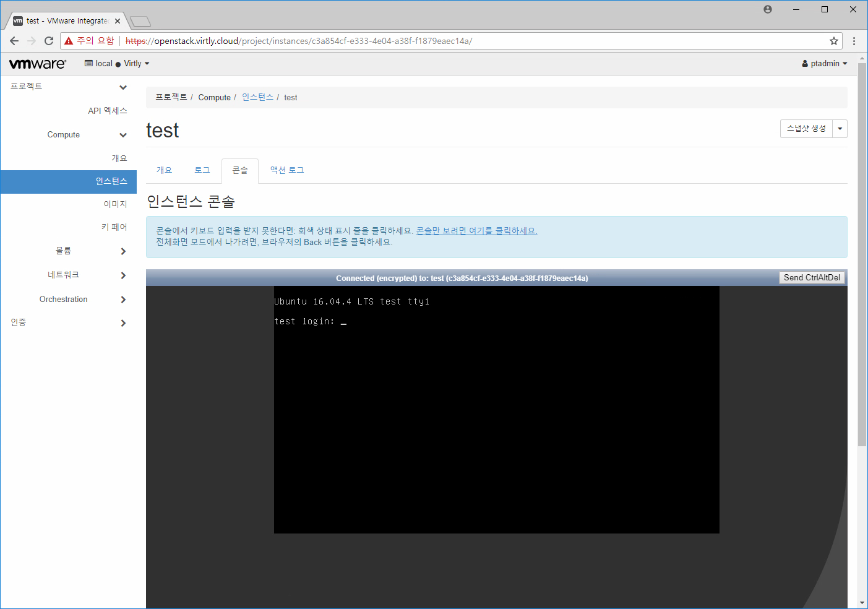Open the local Virtly project dropdown

pos(117,64)
